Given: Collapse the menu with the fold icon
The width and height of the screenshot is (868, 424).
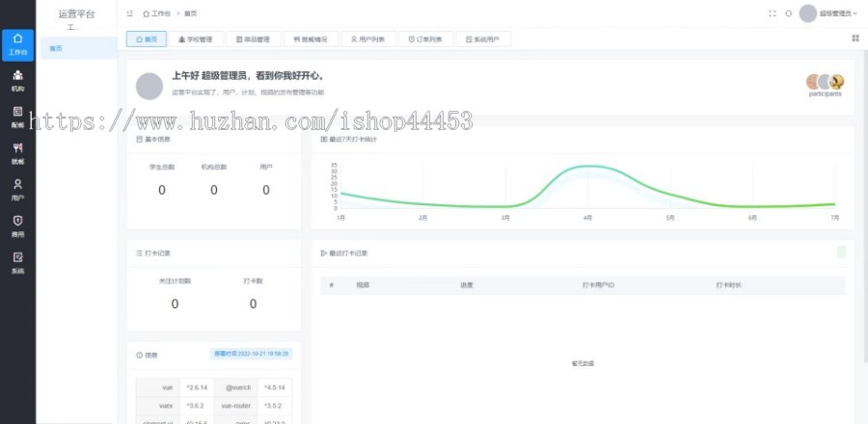Looking at the screenshot, I should coord(129,13).
